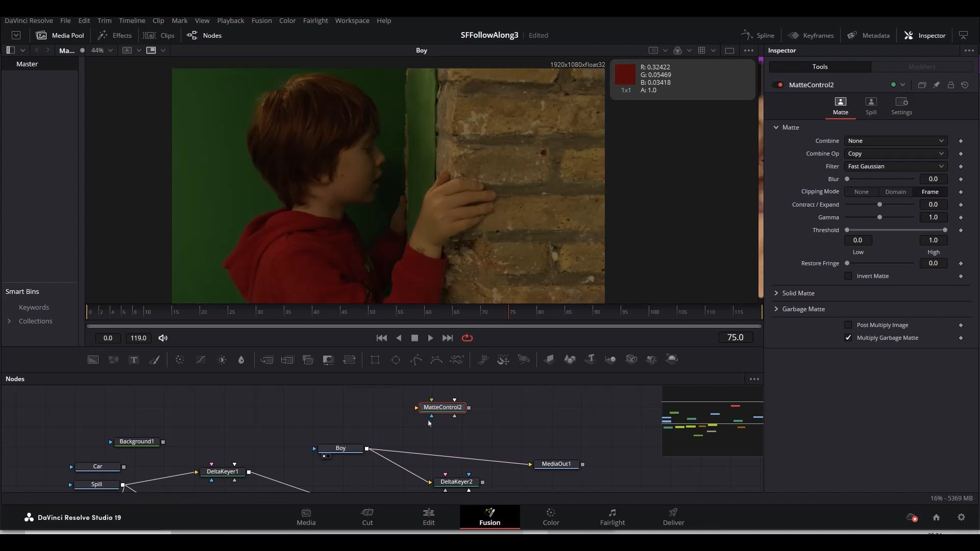Switch to inspector Settings tab
The width and height of the screenshot is (980, 551).
point(901,106)
